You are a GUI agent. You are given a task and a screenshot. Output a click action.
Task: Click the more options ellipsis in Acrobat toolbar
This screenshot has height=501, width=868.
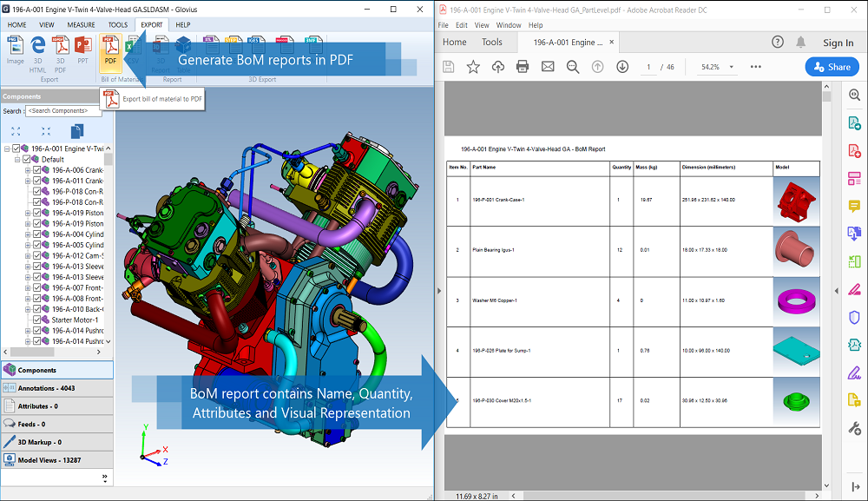tap(756, 67)
